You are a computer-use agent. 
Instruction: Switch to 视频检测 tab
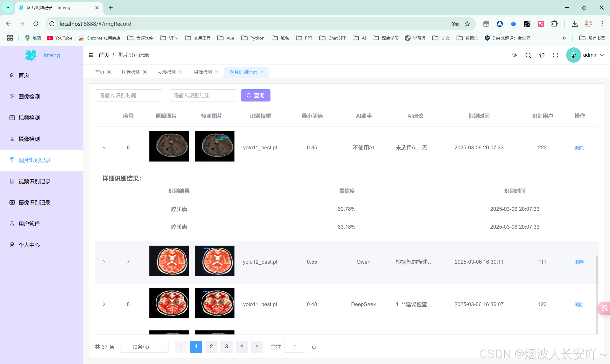pos(167,72)
